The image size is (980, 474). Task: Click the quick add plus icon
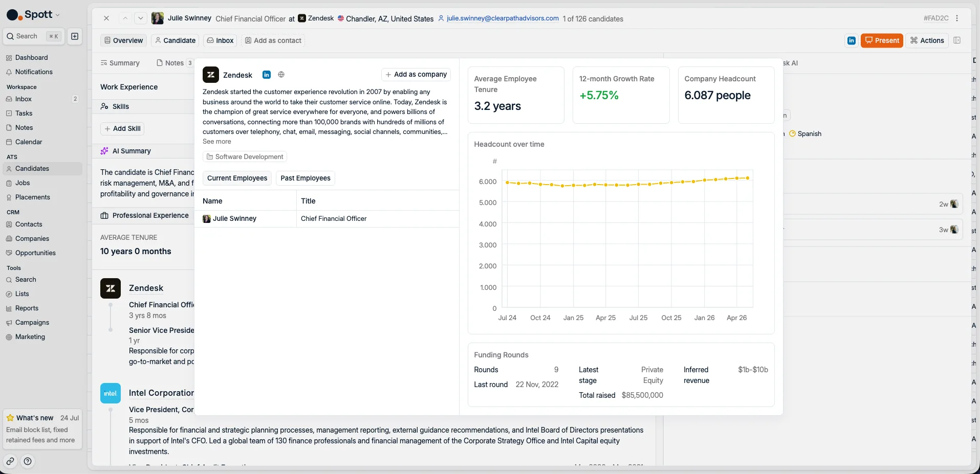(x=75, y=36)
